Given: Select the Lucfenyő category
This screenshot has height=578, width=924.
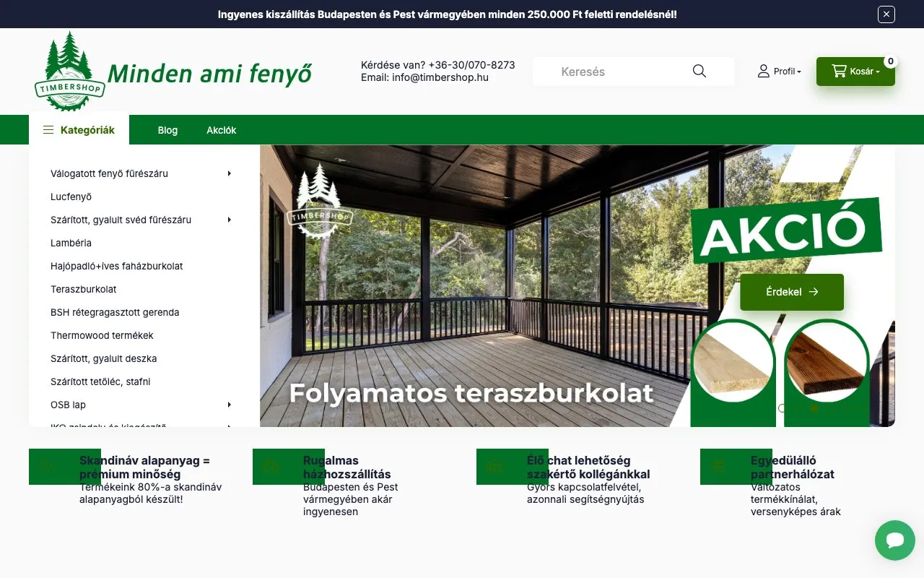Looking at the screenshot, I should (71, 197).
